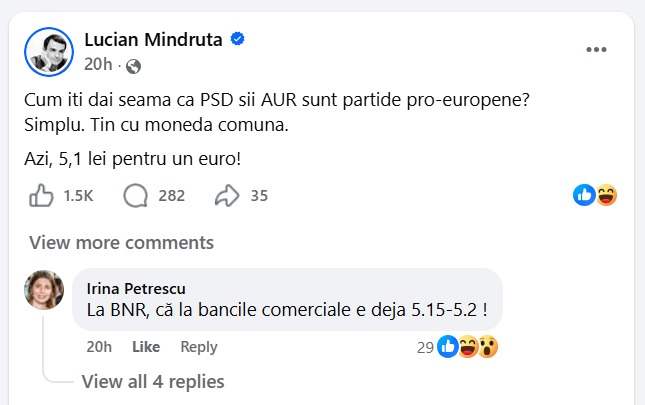The width and height of the screenshot is (645, 405).
Task: Click the thumbs-up Like icon on post
Action: (x=42, y=196)
